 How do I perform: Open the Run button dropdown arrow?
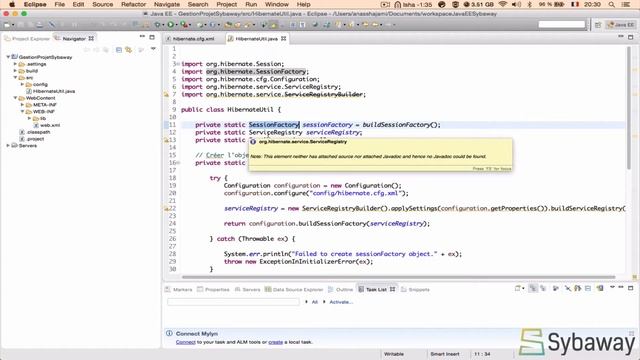(x=176, y=25)
